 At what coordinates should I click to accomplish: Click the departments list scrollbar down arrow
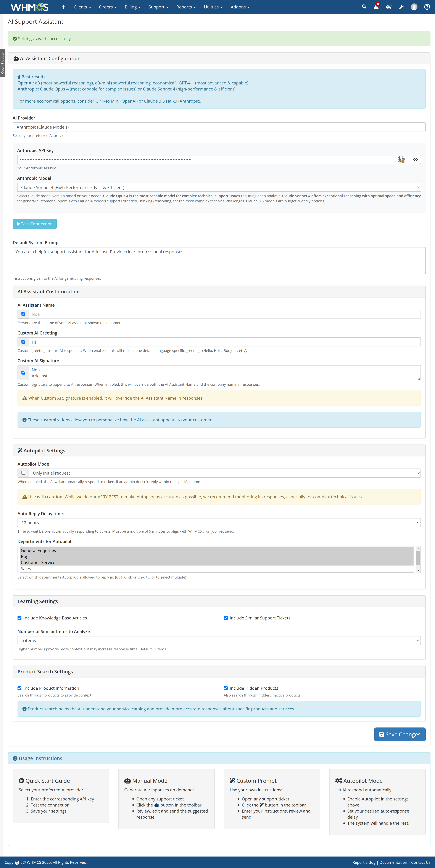tap(418, 570)
